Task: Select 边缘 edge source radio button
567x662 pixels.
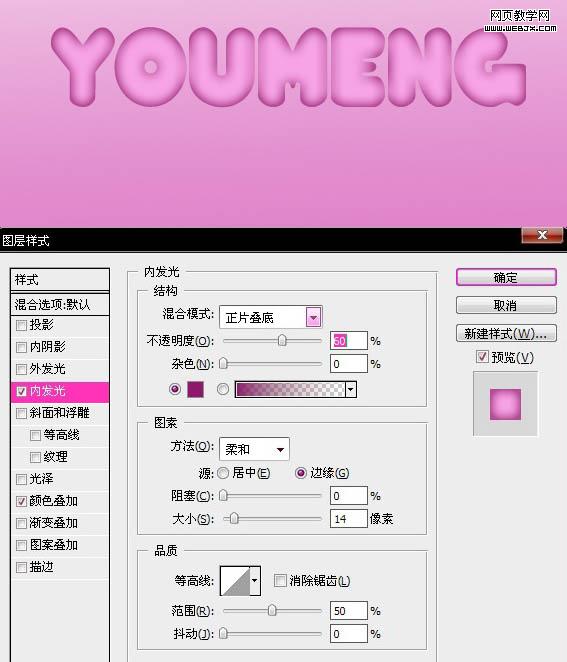Action: click(x=301, y=473)
